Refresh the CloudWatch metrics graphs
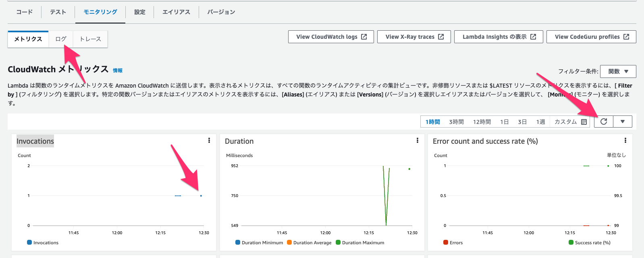The height and width of the screenshot is (258, 644). point(604,122)
